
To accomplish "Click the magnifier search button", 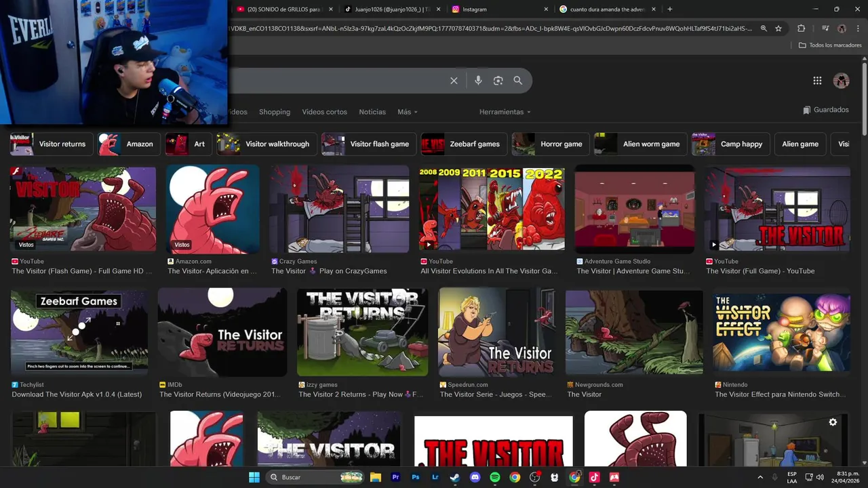I will pos(517,81).
